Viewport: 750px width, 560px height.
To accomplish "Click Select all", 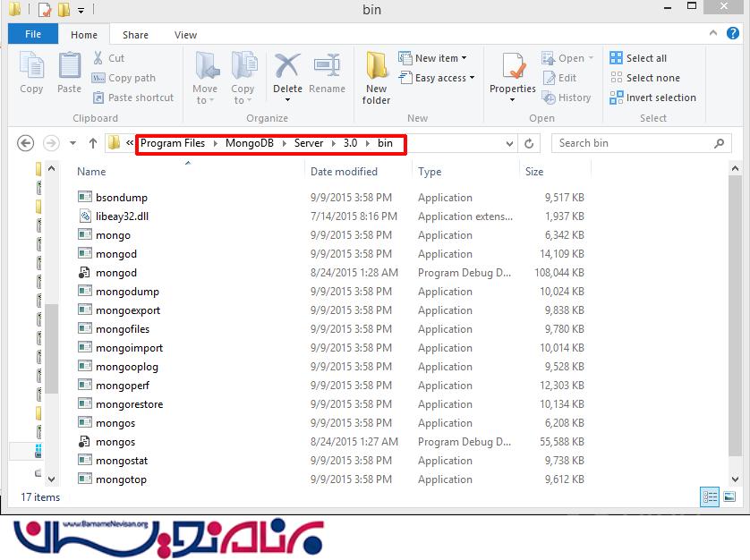I will click(638, 58).
